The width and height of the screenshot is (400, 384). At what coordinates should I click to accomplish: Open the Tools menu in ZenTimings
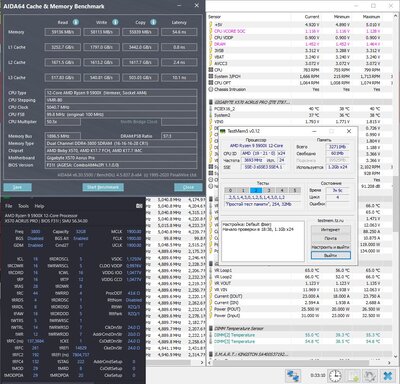click(23, 206)
